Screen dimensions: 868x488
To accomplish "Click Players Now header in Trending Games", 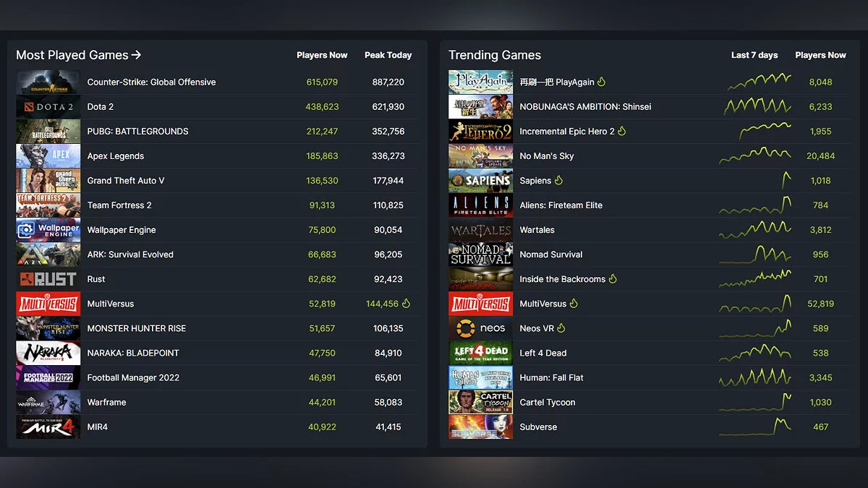I will coord(820,55).
